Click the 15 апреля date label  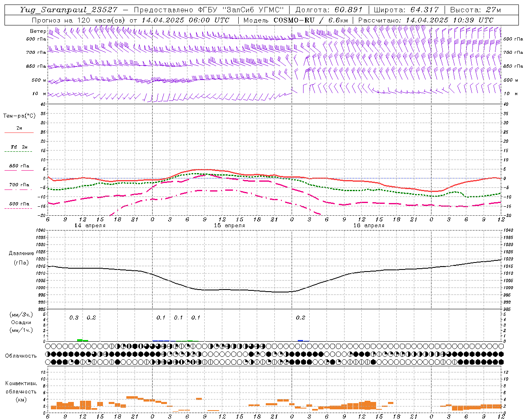pyautogui.click(x=229, y=226)
